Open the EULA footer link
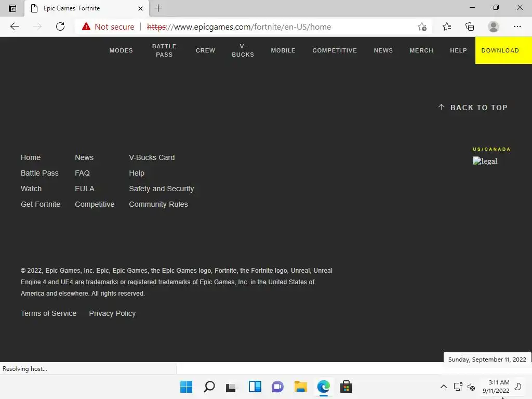This screenshot has height=399, width=532. pos(85,189)
